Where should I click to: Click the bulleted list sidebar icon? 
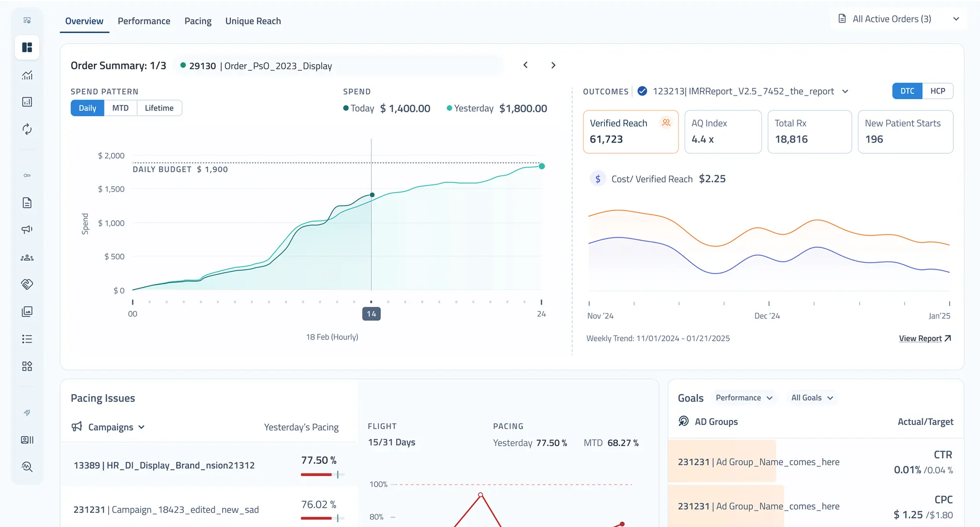coord(27,339)
